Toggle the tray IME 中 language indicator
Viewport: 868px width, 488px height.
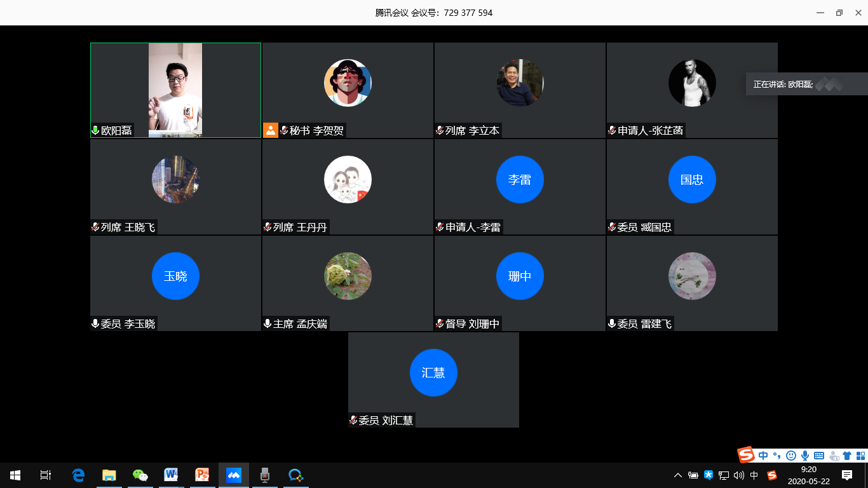coord(754,475)
